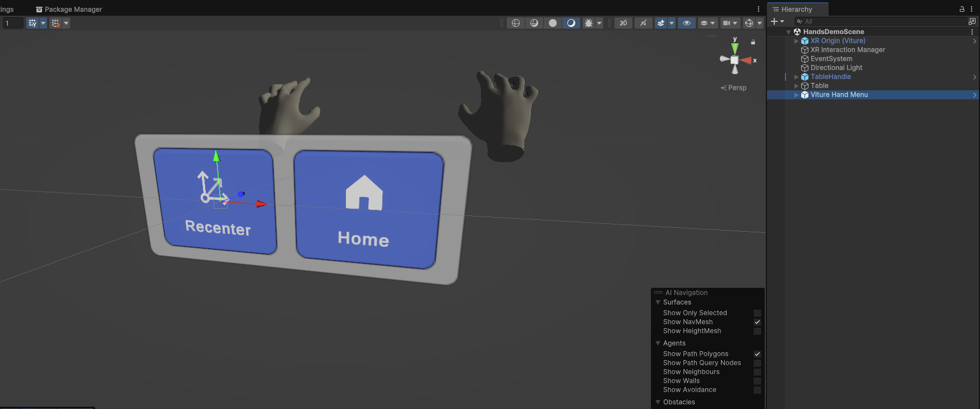Toggle 2D view mode in scene toolbar

623,23
